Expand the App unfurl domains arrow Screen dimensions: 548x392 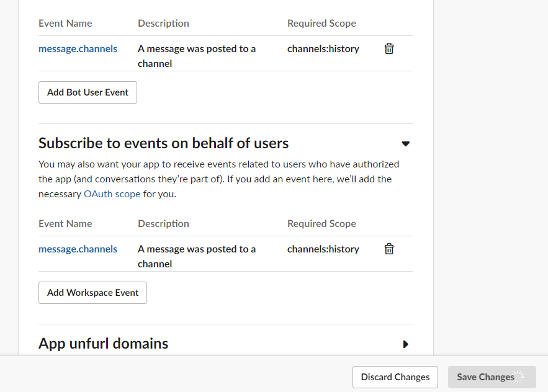[406, 344]
